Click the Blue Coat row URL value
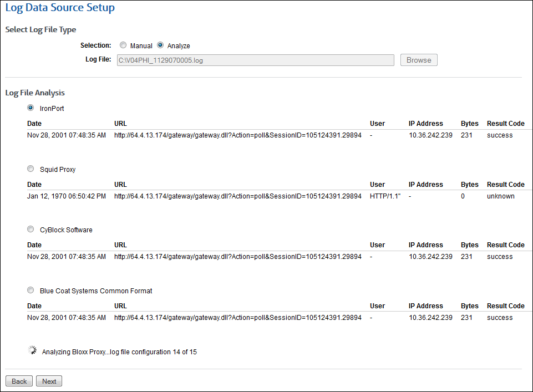 (x=237, y=318)
